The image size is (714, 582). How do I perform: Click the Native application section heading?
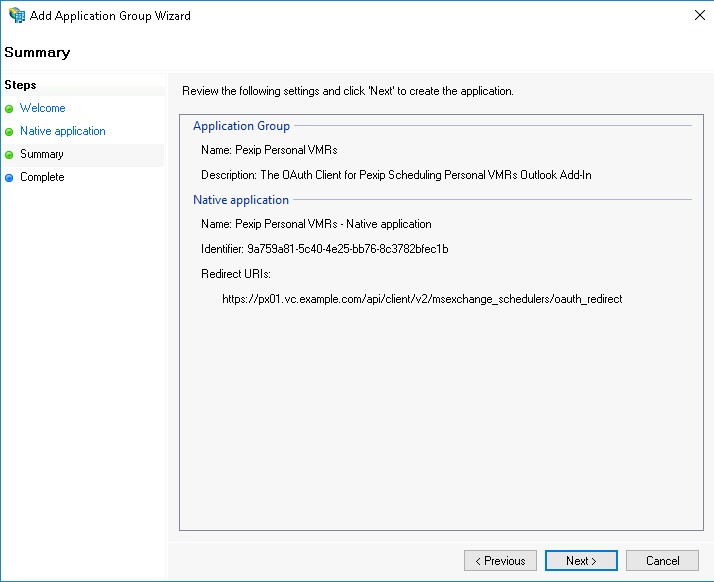[241, 200]
